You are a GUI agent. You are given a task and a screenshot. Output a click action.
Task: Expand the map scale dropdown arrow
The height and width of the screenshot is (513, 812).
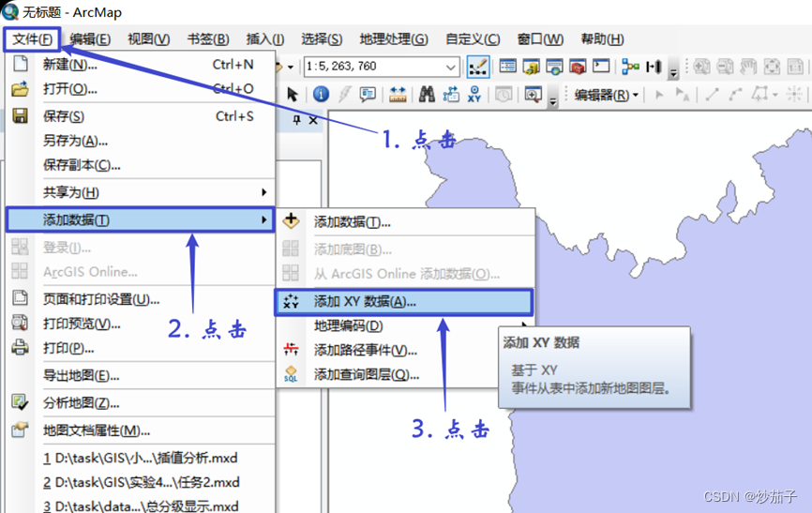tap(450, 67)
